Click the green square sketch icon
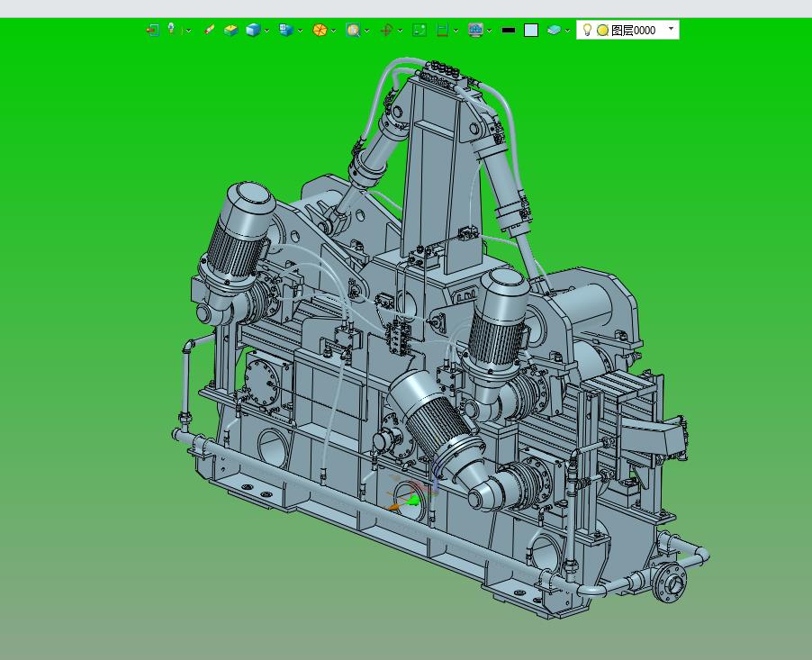 (420, 30)
